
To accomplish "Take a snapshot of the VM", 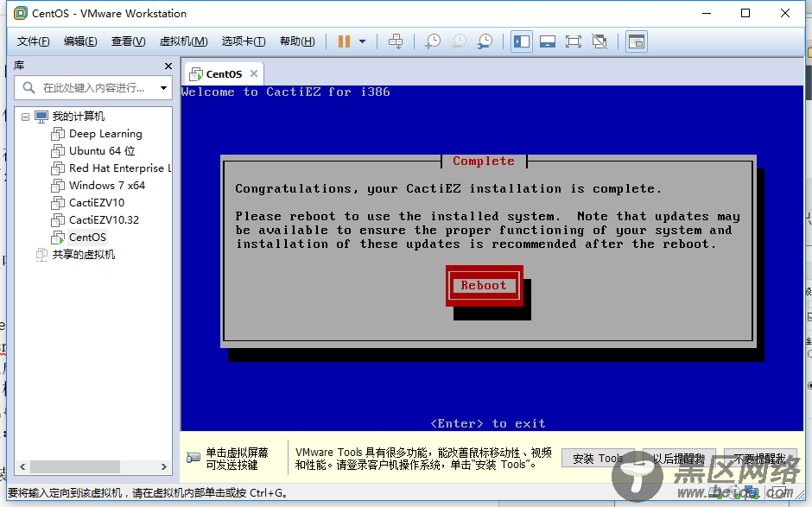I will [x=433, y=41].
